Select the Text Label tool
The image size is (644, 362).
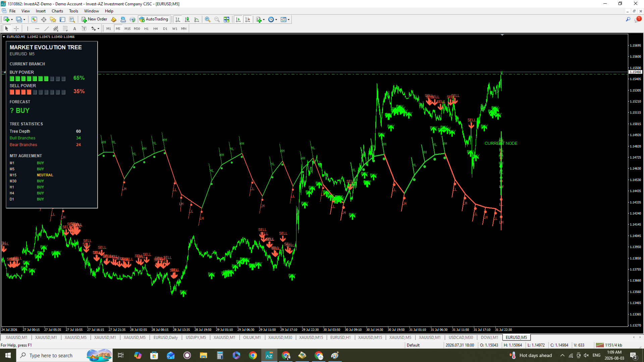pos(84,28)
